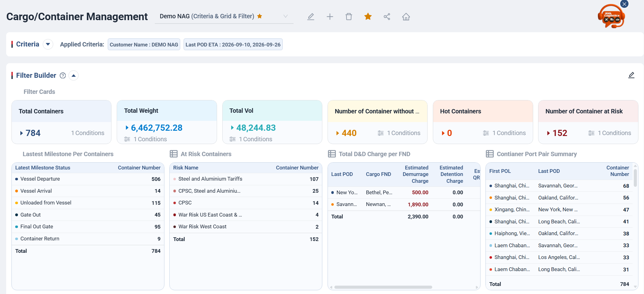Collapse the Filter Builder section

tap(73, 76)
